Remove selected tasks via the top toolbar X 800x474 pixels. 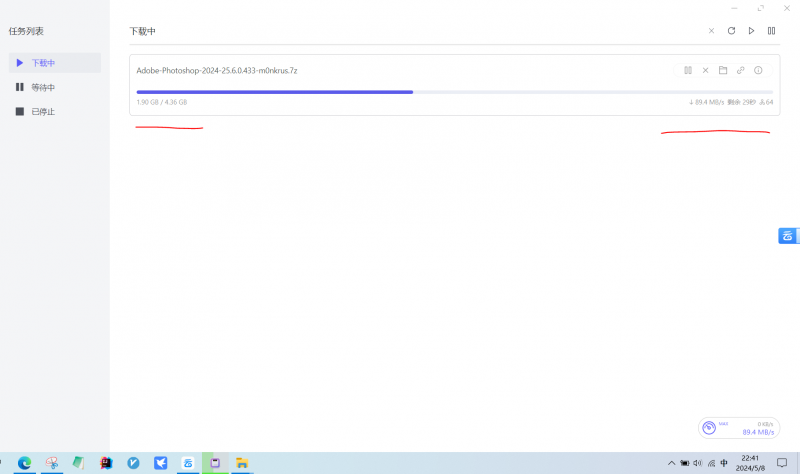712,31
